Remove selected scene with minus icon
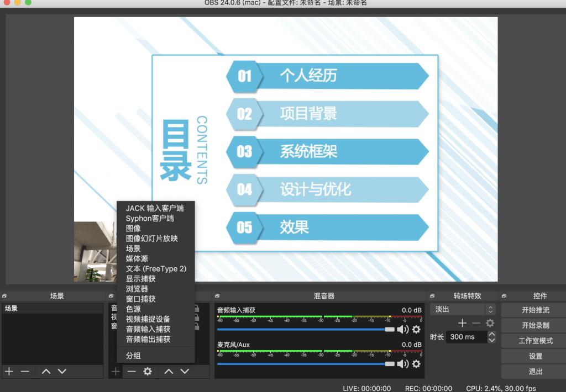The height and width of the screenshot is (392, 566). pos(24,371)
